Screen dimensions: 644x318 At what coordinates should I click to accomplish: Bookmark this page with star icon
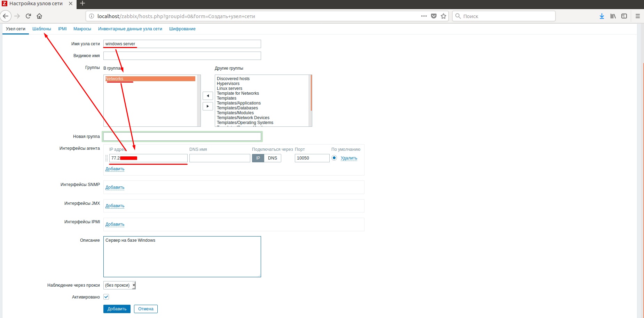click(x=443, y=16)
